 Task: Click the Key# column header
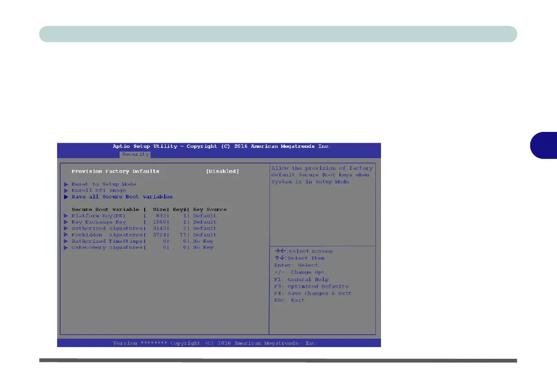click(180, 210)
